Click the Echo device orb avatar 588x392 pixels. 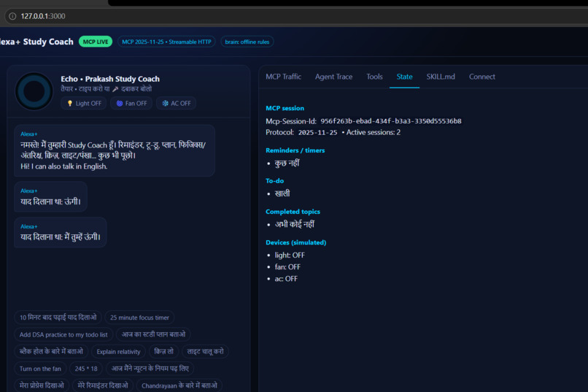[34, 91]
